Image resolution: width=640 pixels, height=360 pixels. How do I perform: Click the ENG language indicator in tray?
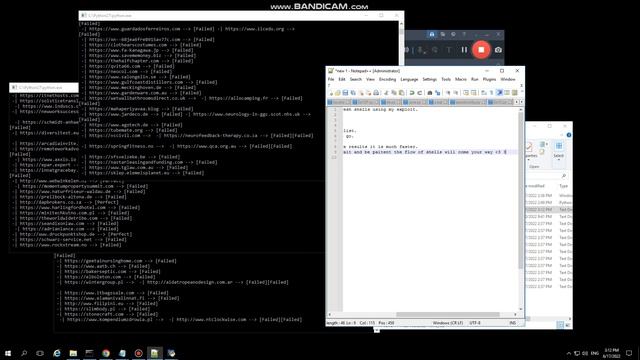(x=595, y=353)
